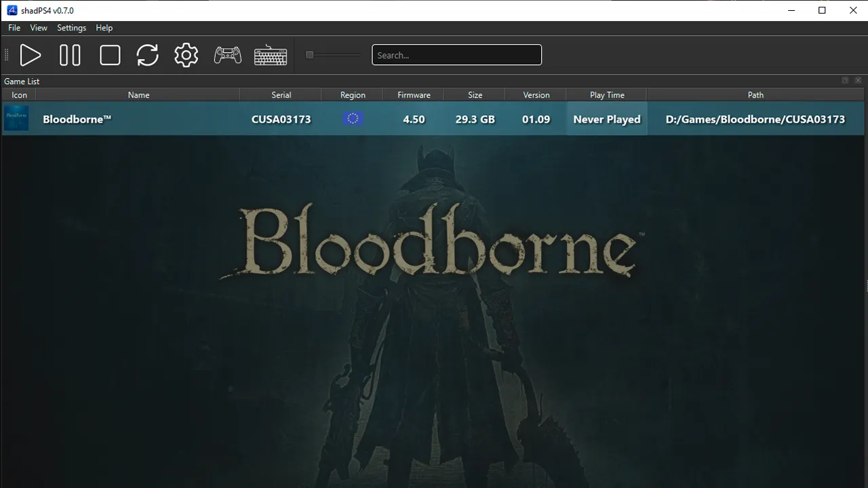Sort by the Region column header
The image size is (868, 488).
coord(353,95)
